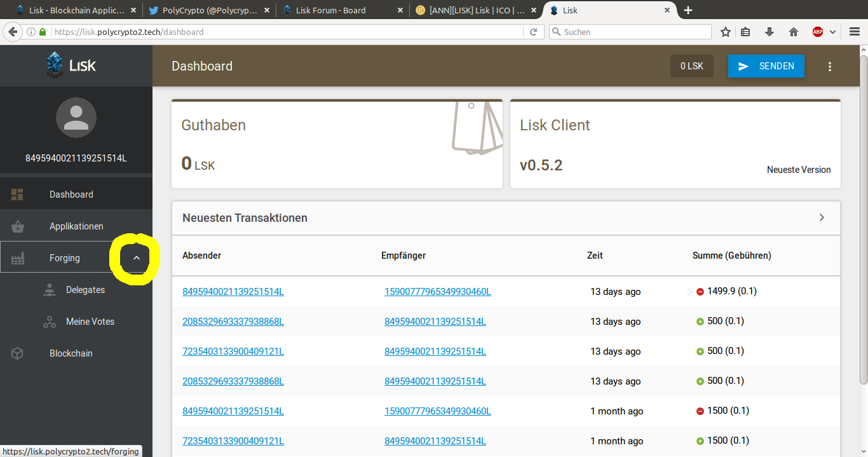Open the downloads arrow icon

click(x=770, y=32)
